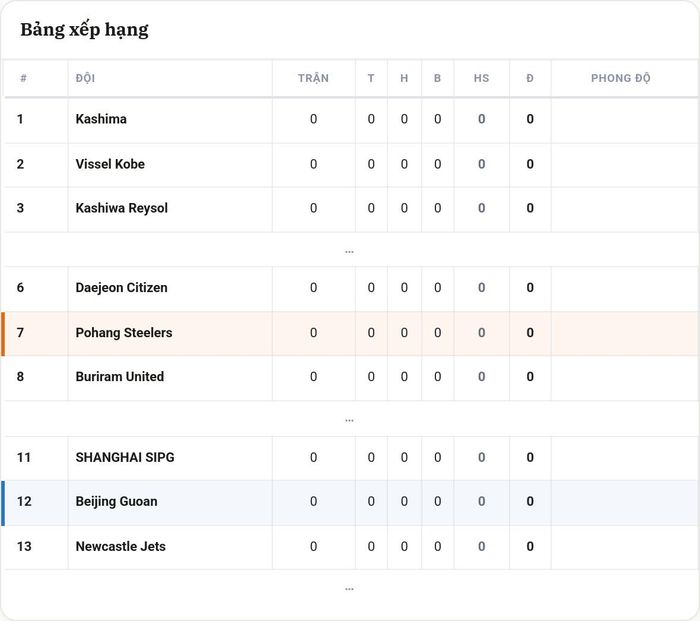Image resolution: width=700 pixels, height=621 pixels.
Task: Open the Kashima team link
Action: coord(101,119)
